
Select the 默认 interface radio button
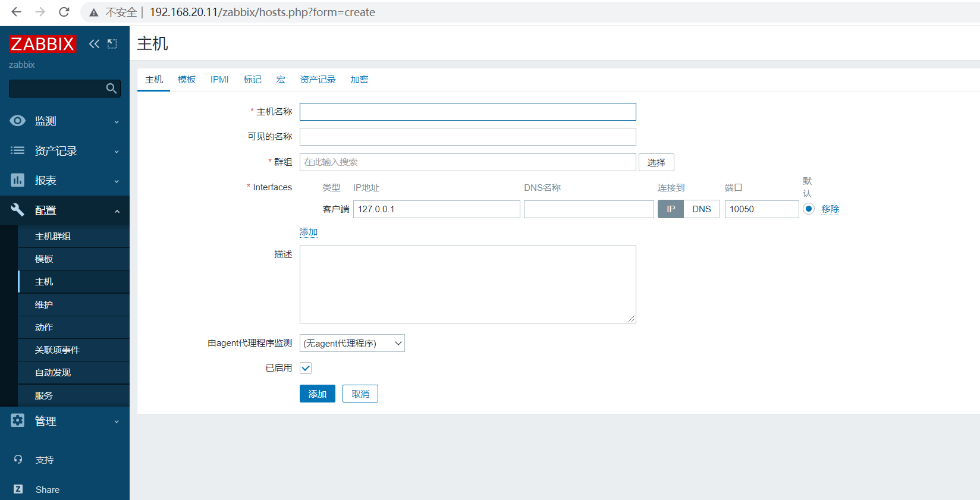[x=809, y=209]
